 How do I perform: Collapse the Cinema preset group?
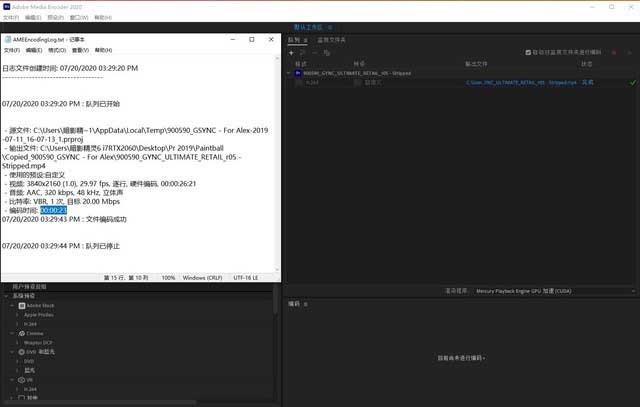pyautogui.click(x=12, y=334)
